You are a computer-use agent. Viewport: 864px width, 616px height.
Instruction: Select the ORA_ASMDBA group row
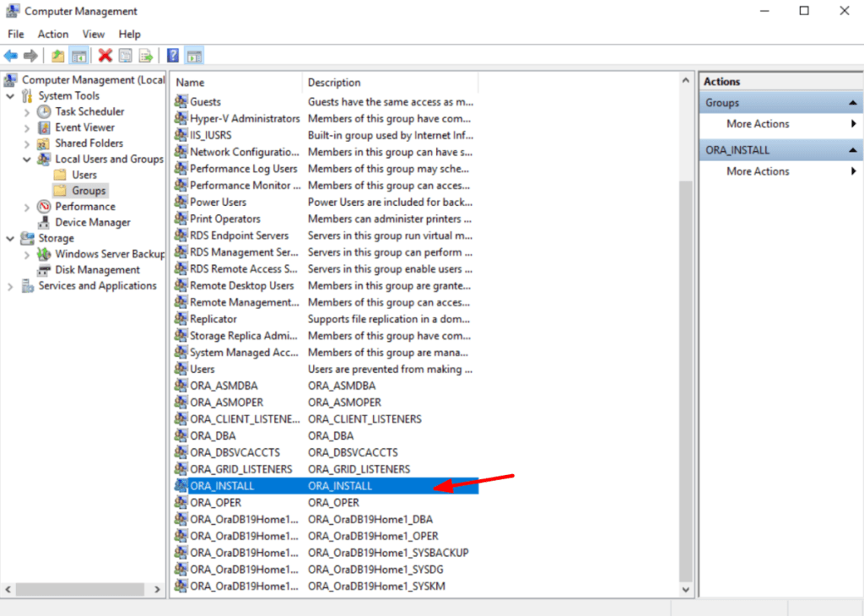click(326, 386)
